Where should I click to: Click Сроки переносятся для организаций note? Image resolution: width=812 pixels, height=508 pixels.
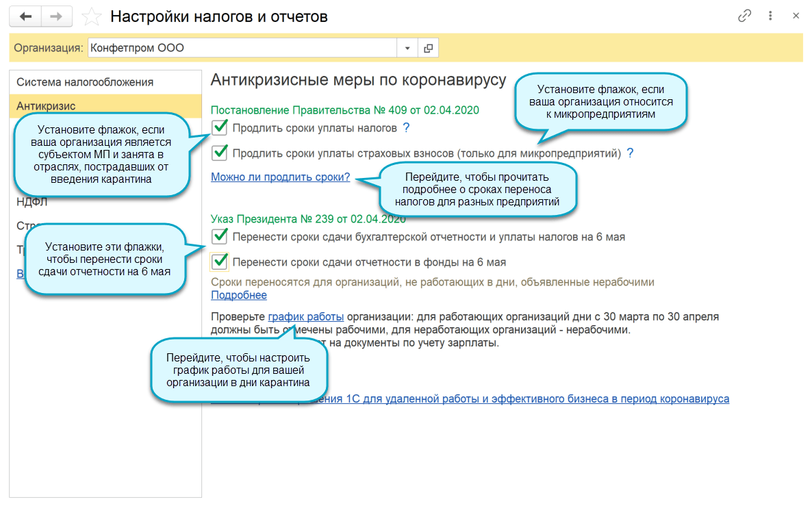(433, 282)
